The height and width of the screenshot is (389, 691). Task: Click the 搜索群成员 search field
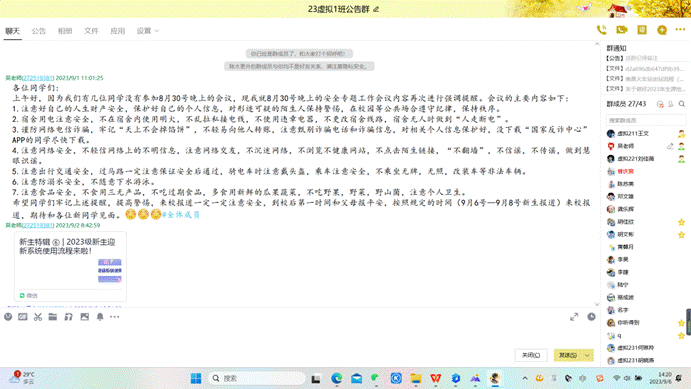(646, 120)
